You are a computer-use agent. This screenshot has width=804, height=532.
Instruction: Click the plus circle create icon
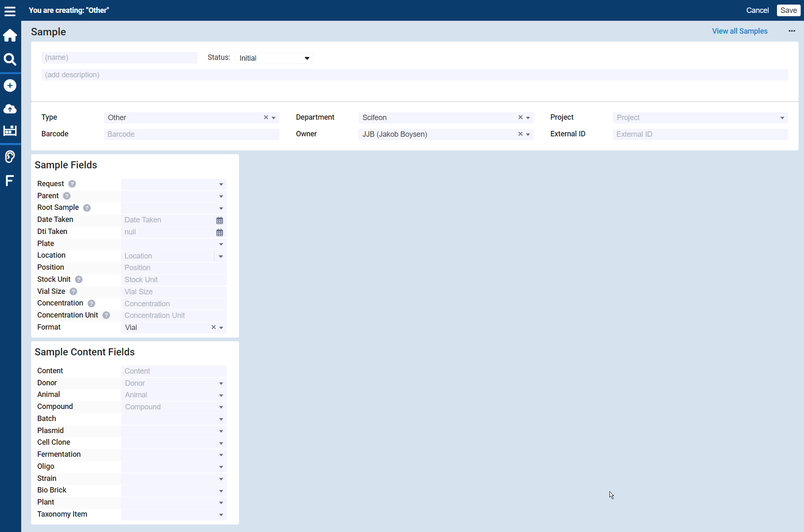click(10, 86)
